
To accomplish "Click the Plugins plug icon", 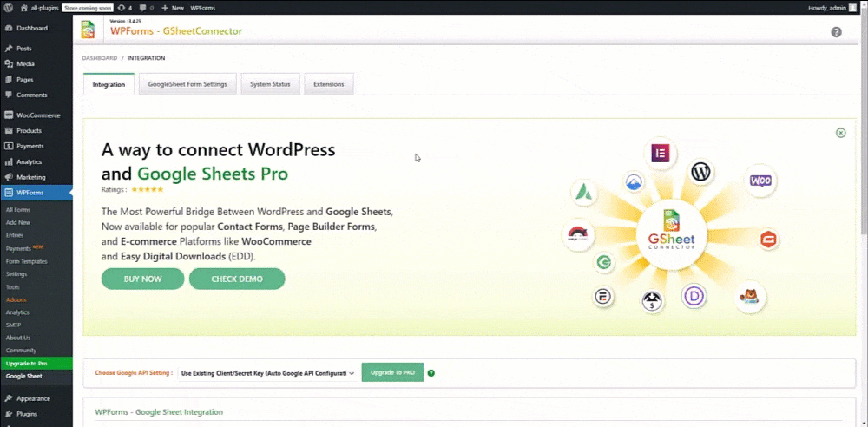I will (9, 414).
